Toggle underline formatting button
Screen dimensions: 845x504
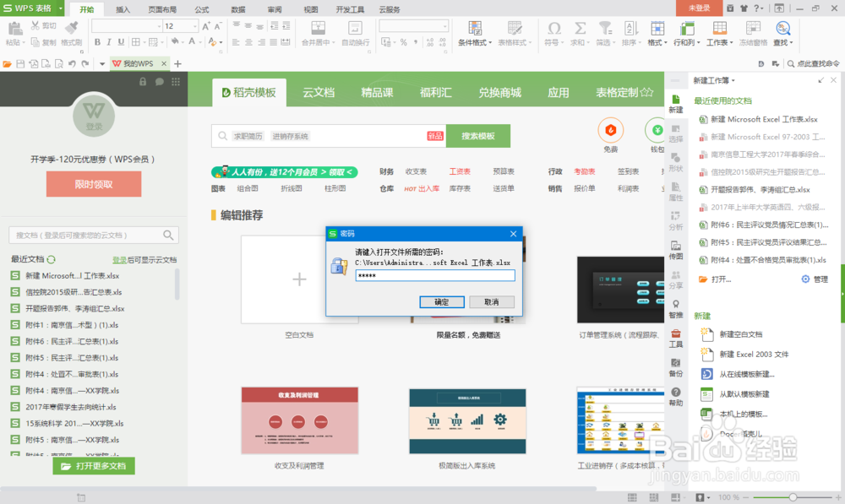121,42
